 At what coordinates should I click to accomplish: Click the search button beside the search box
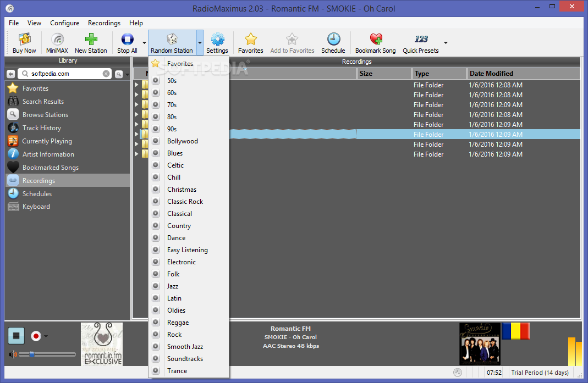118,74
